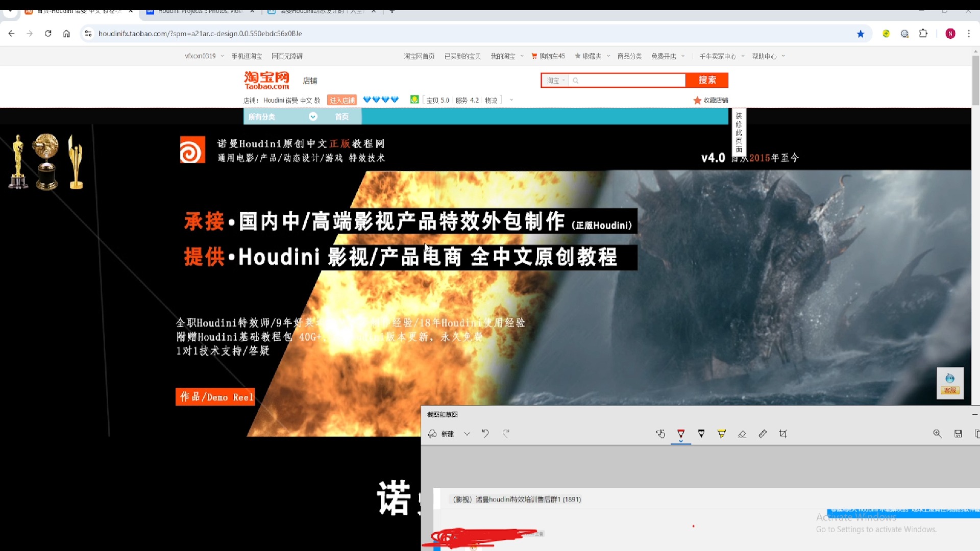Open 商品分类 categories

(629, 56)
